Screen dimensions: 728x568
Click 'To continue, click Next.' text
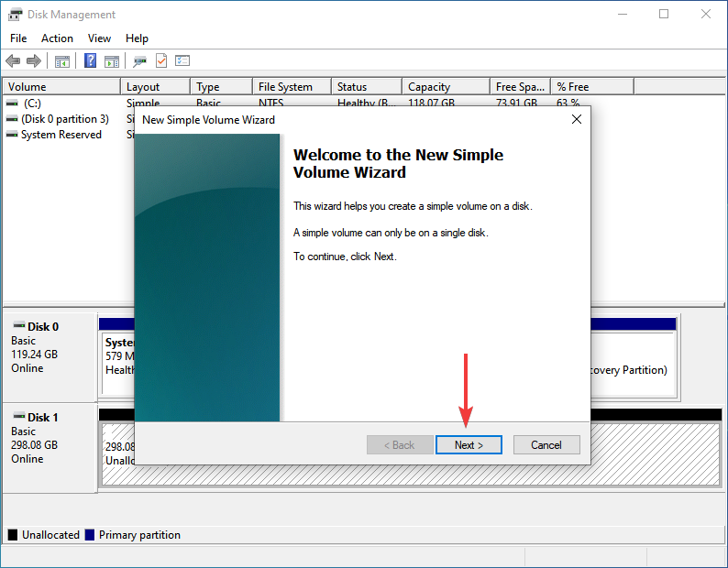tap(345, 257)
